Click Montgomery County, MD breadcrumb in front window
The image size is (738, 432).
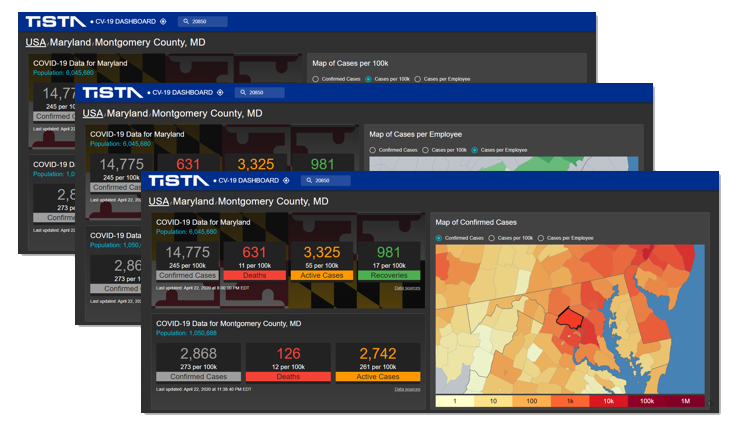pyautogui.click(x=273, y=201)
